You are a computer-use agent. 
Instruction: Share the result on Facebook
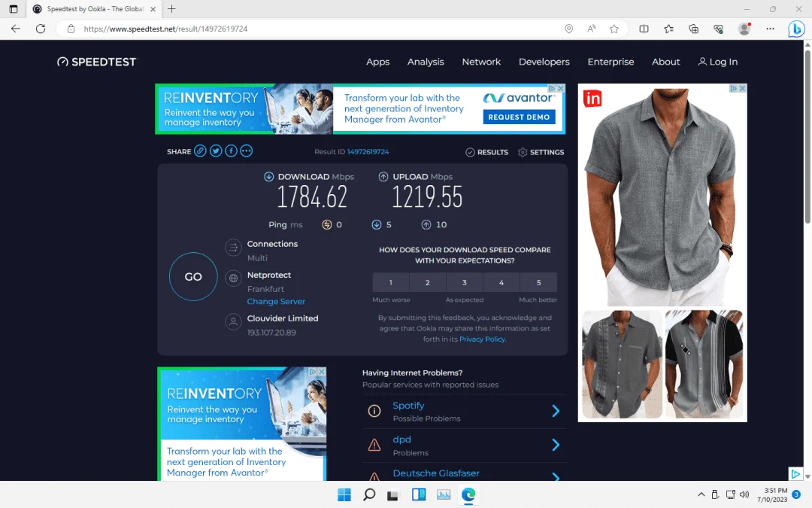[231, 151]
